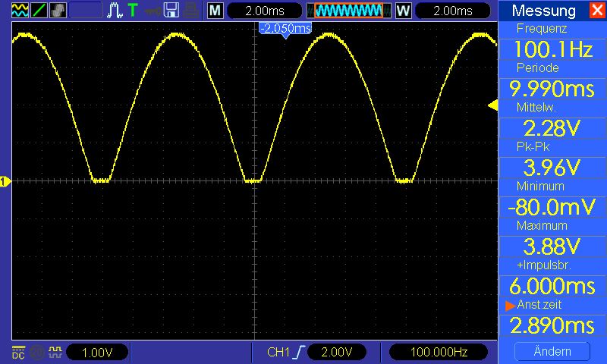Click the DC coupling icon

pos(18,353)
